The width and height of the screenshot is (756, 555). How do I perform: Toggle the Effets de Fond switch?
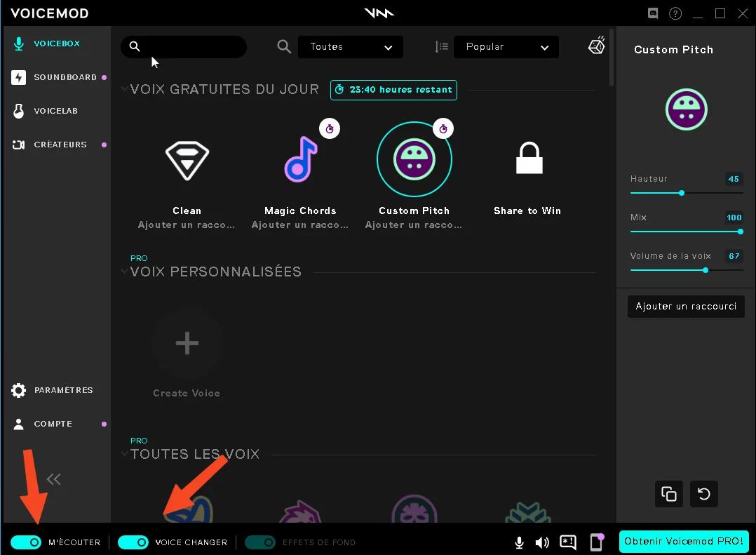pyautogui.click(x=260, y=542)
